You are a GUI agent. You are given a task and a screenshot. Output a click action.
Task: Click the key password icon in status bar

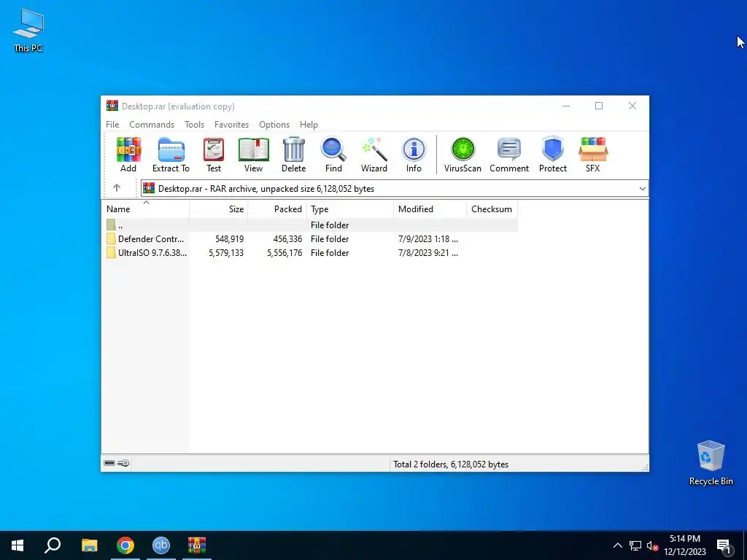tap(123, 463)
